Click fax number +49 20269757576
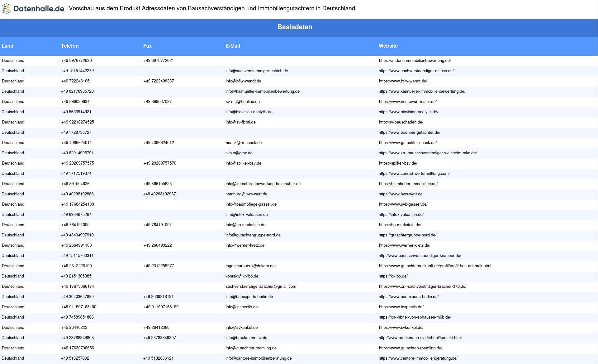The width and height of the screenshot is (598, 364). point(160,163)
